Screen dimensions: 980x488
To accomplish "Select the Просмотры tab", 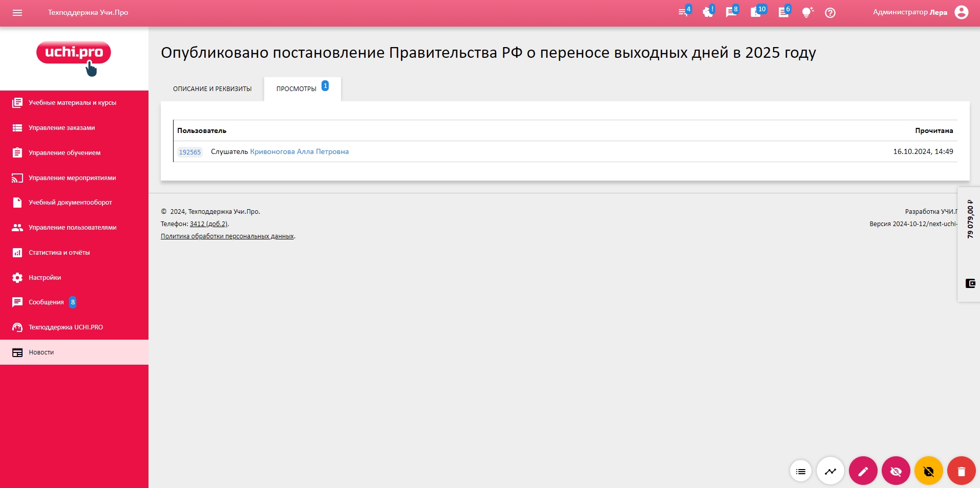I will (x=302, y=89).
